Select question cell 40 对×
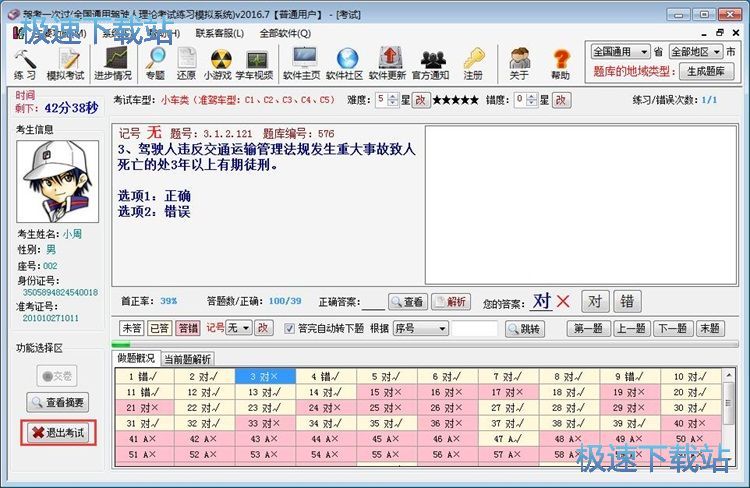750x488 pixels. [690, 423]
